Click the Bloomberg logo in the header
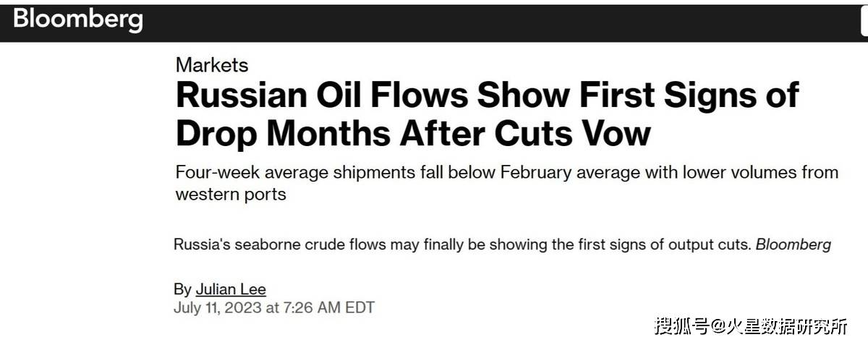 pos(78,20)
